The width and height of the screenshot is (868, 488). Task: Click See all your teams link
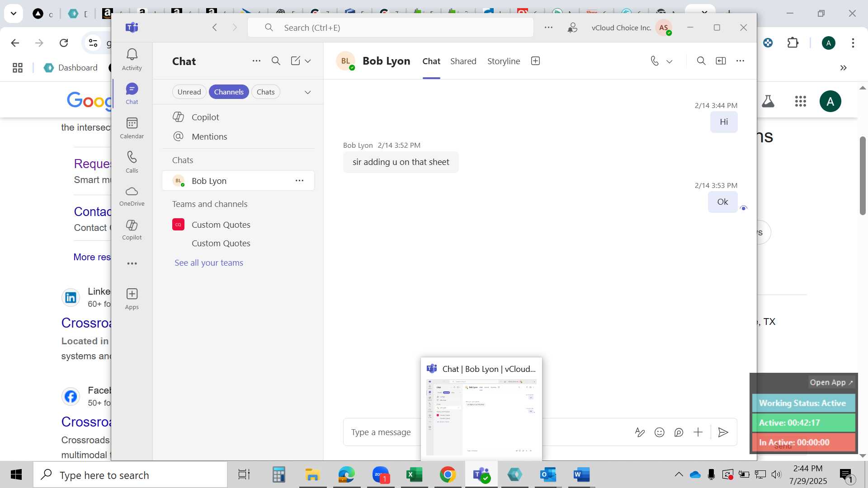point(209,263)
